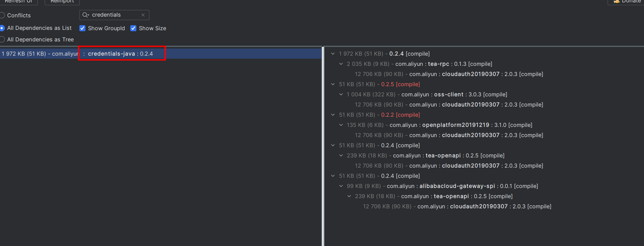Collapse the red 0.2.2 [compile] node
This screenshot has width=644, height=246.
[333, 115]
